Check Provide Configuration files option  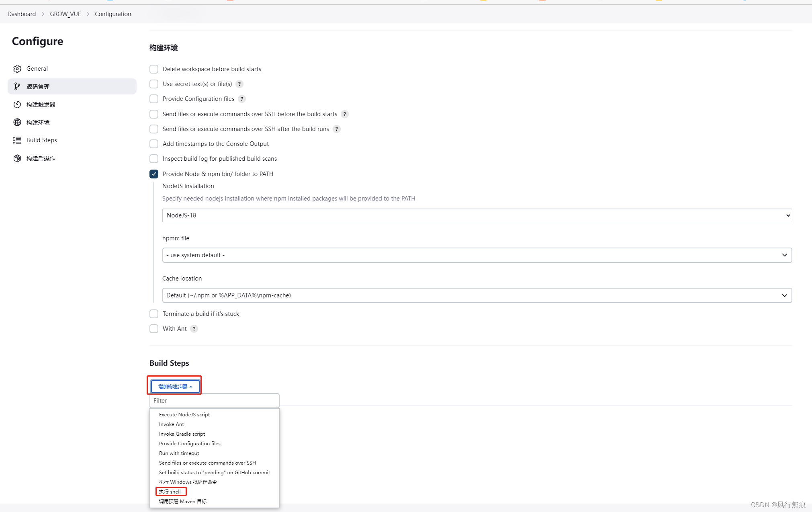click(x=154, y=99)
